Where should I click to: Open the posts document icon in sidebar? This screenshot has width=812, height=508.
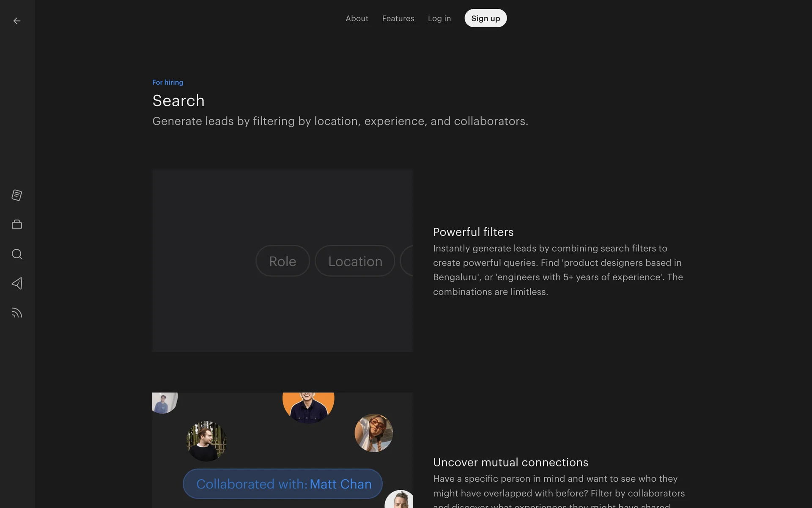17,195
